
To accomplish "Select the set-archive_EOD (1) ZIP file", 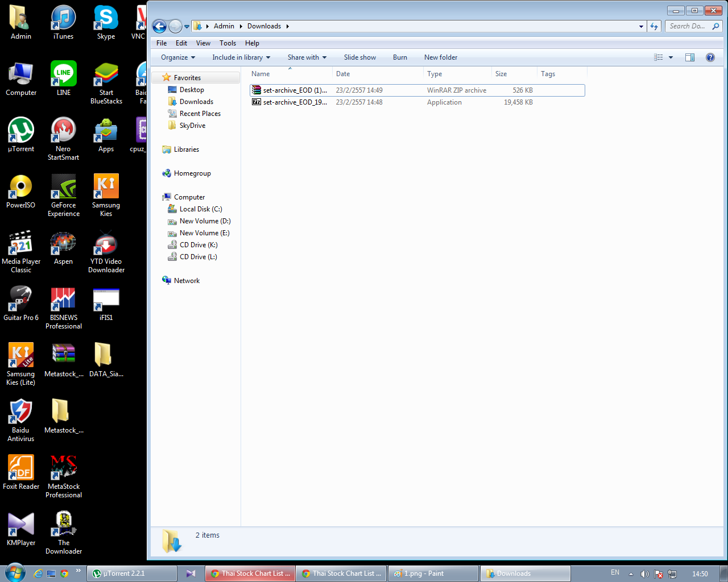I will click(x=417, y=90).
